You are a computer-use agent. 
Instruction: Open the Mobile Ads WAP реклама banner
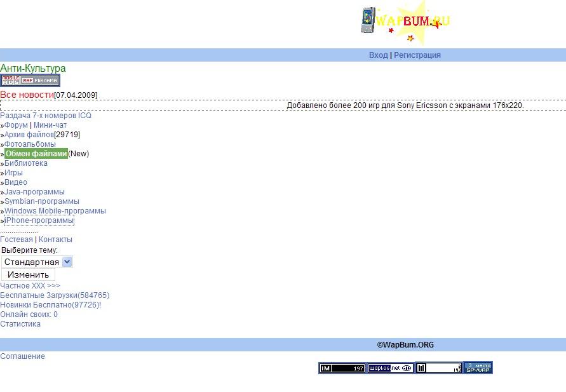click(x=30, y=81)
